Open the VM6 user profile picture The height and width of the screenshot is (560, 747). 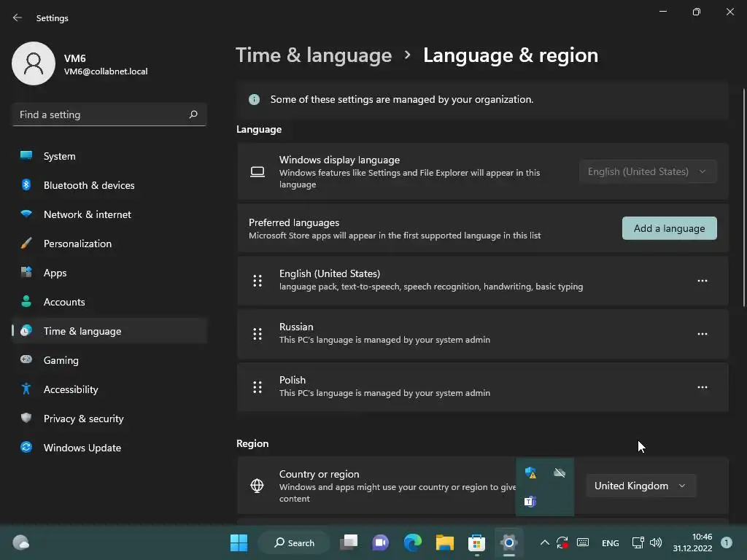tap(34, 63)
